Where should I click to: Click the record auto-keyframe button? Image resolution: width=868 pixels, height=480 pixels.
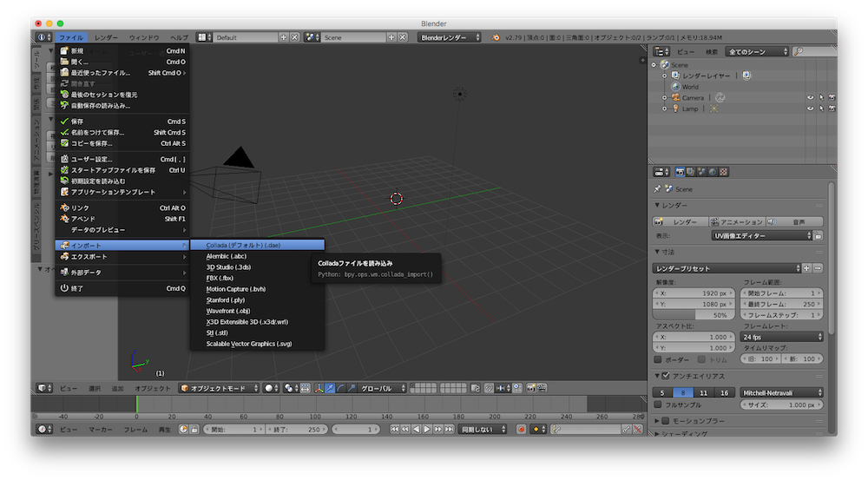[521, 430]
